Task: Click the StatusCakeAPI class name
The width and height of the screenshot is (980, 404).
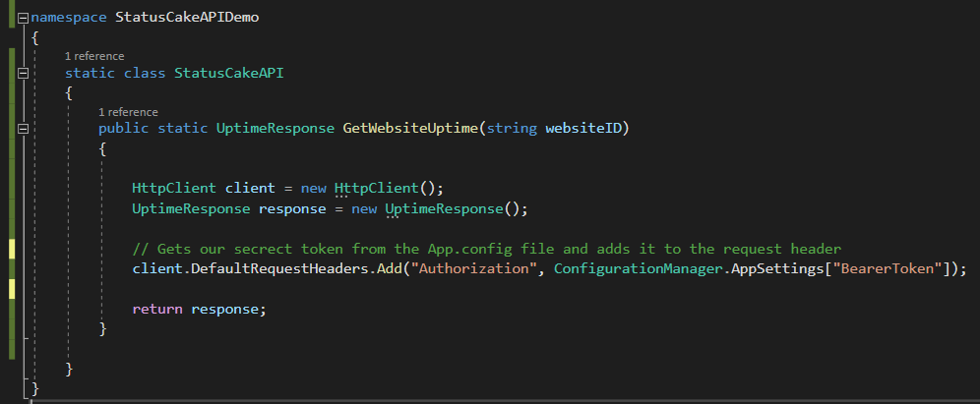Action: (228, 73)
